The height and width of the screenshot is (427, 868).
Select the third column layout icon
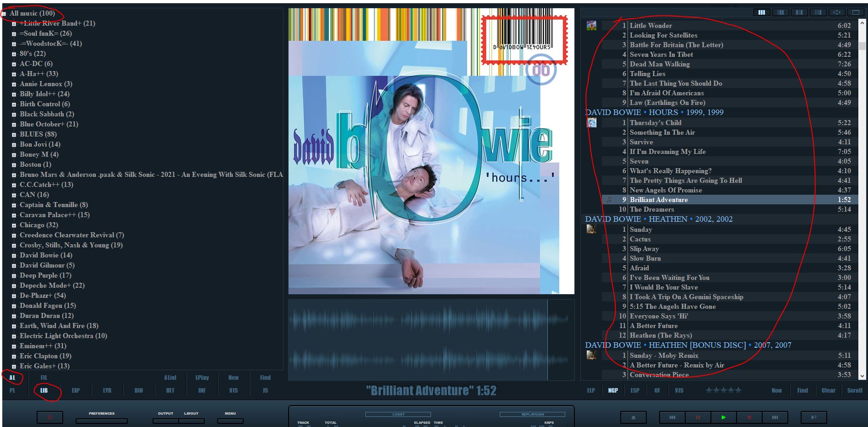click(x=799, y=12)
